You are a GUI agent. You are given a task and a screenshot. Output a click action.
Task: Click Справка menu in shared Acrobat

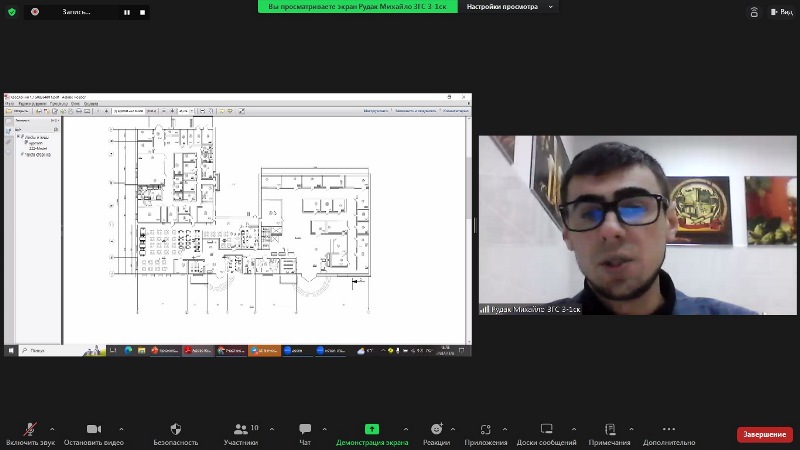(91, 104)
